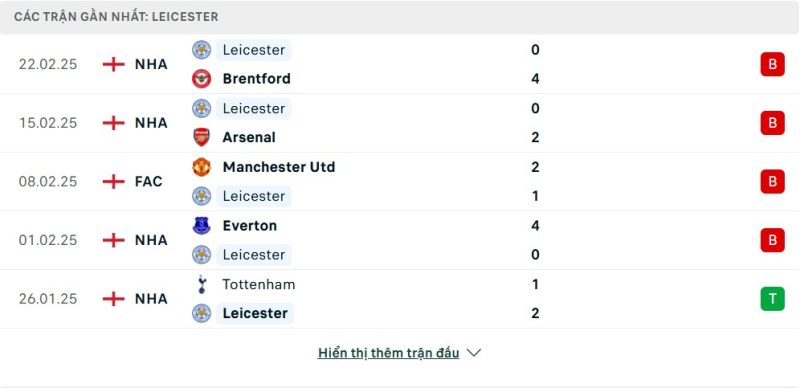Screen dimensions: 800x388
Task: Click the Everton club crest
Action: click(x=202, y=226)
